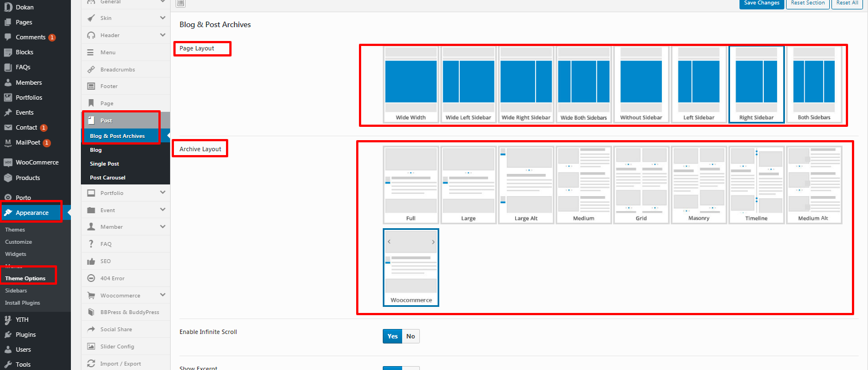Expand the Skin section chevron
The height and width of the screenshot is (370, 868).
[x=163, y=18]
